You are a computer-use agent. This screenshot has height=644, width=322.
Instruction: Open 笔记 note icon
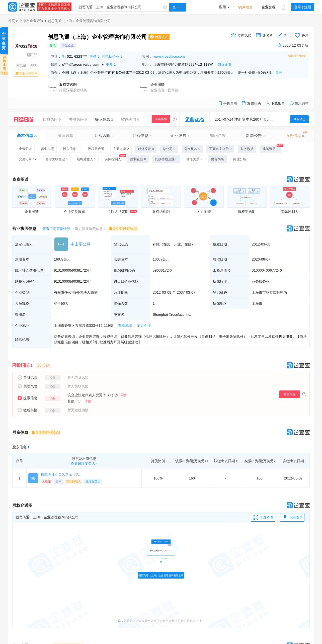tap(280, 35)
